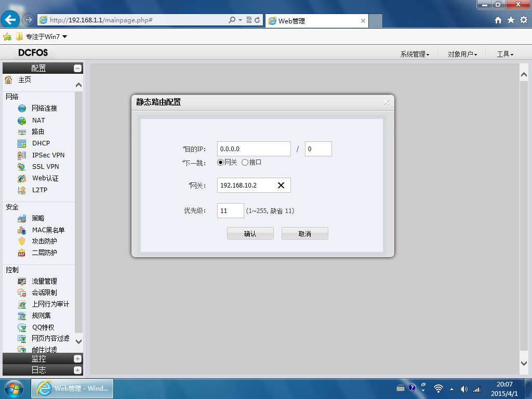This screenshot has width=532, height=399.
Task: Click the 策略 policy icon
Action: click(x=22, y=219)
